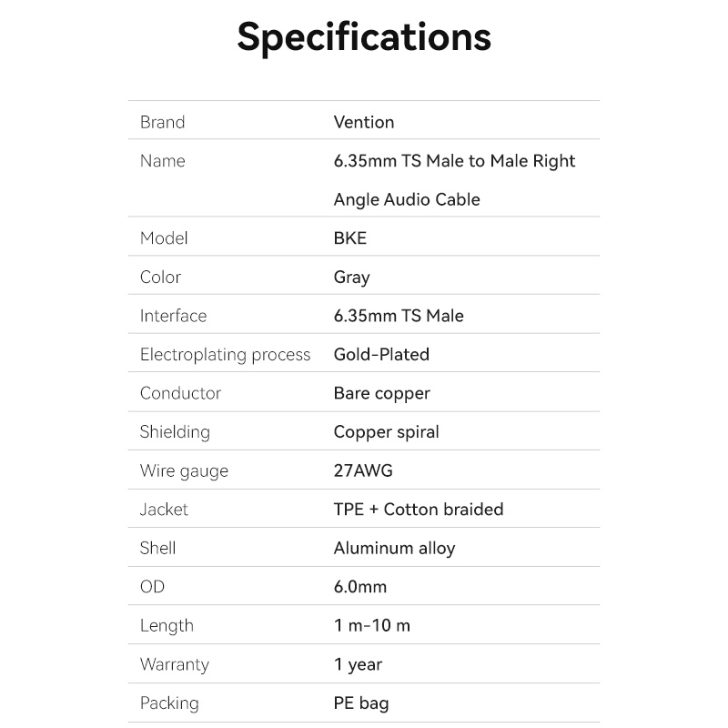Click the Wire gauge label
This screenshot has width=728, height=728.
point(184,471)
